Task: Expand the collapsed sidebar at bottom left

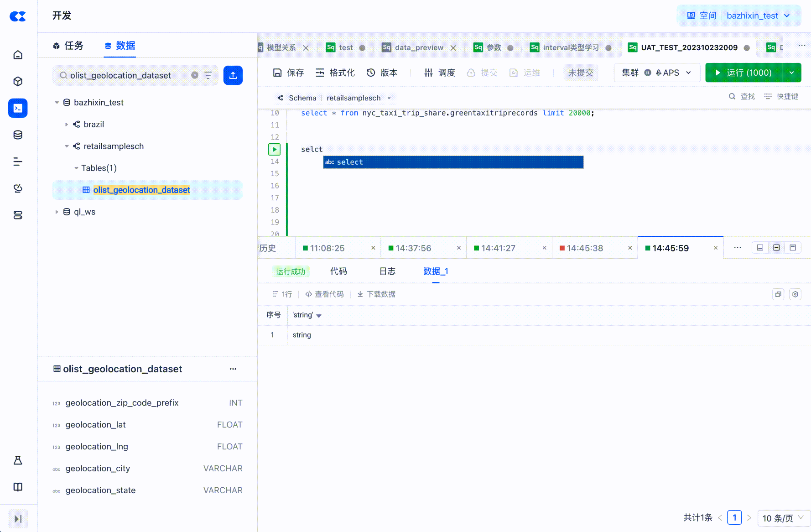Action: tap(18, 519)
